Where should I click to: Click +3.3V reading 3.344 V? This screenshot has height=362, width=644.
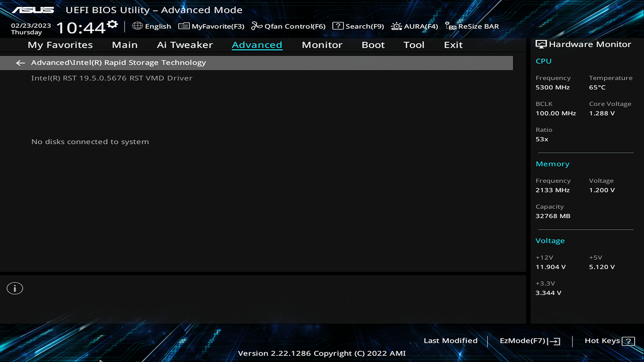(x=548, y=293)
